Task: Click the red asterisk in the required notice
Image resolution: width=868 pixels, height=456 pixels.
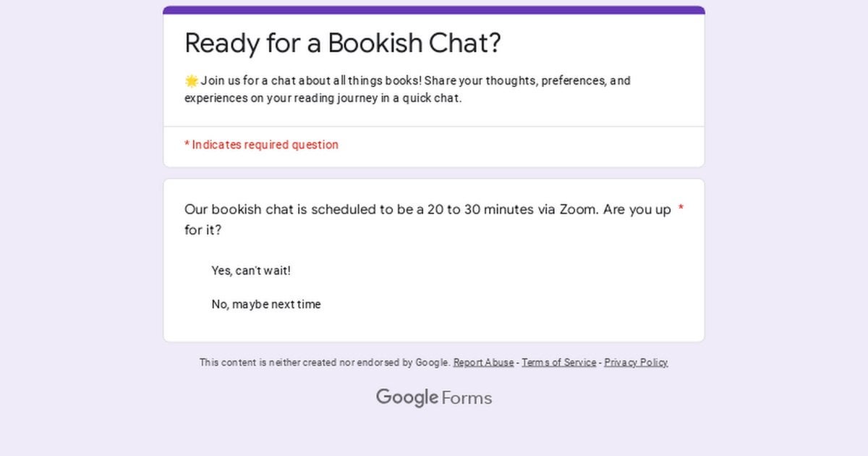Action: coord(187,144)
